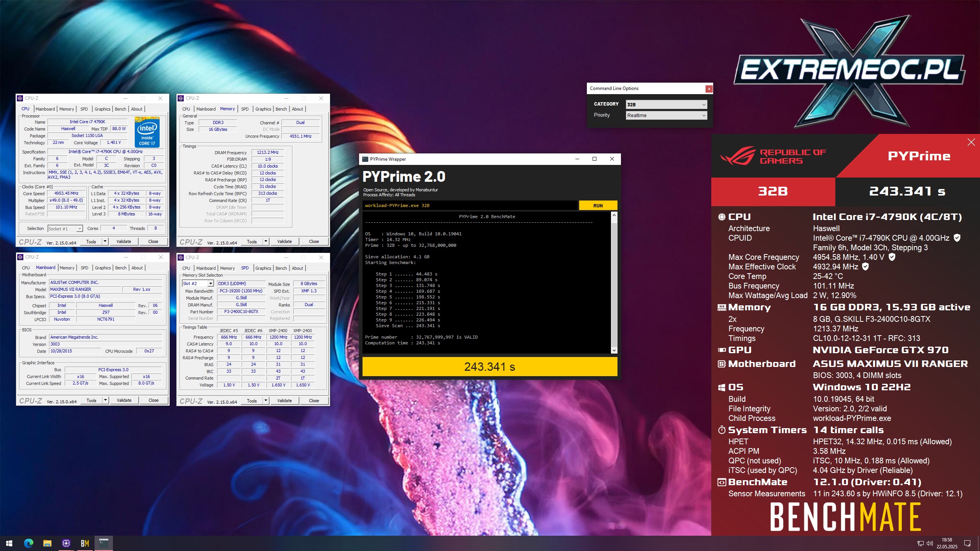Click the Start button on the taskbar
980x551 pixels.
point(9,543)
